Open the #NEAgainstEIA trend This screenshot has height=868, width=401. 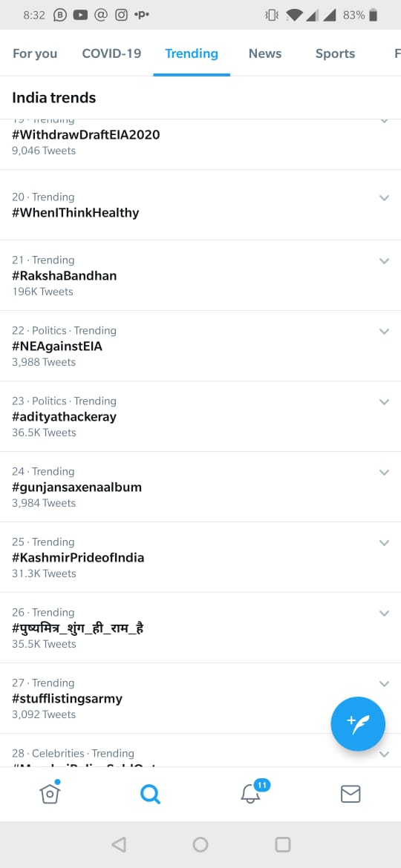pos(200,346)
